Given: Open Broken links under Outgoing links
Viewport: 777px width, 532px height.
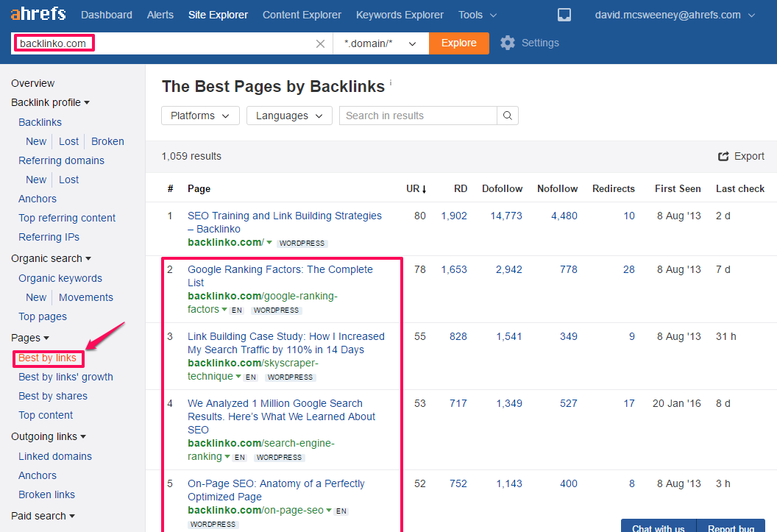Looking at the screenshot, I should pyautogui.click(x=46, y=495).
